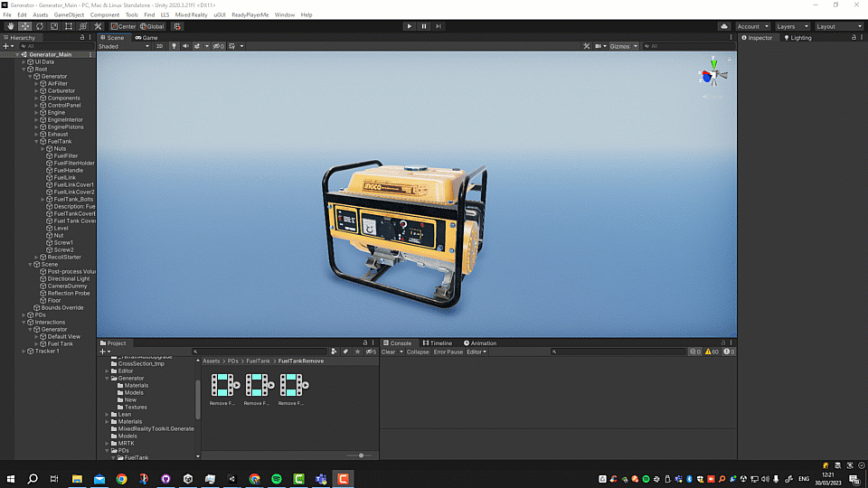The height and width of the screenshot is (488, 868).
Task: Toggle the Center pivot mode button
Action: pos(123,26)
